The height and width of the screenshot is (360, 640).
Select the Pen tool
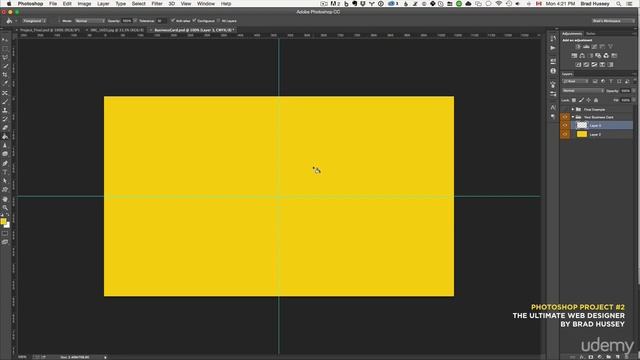click(5, 163)
